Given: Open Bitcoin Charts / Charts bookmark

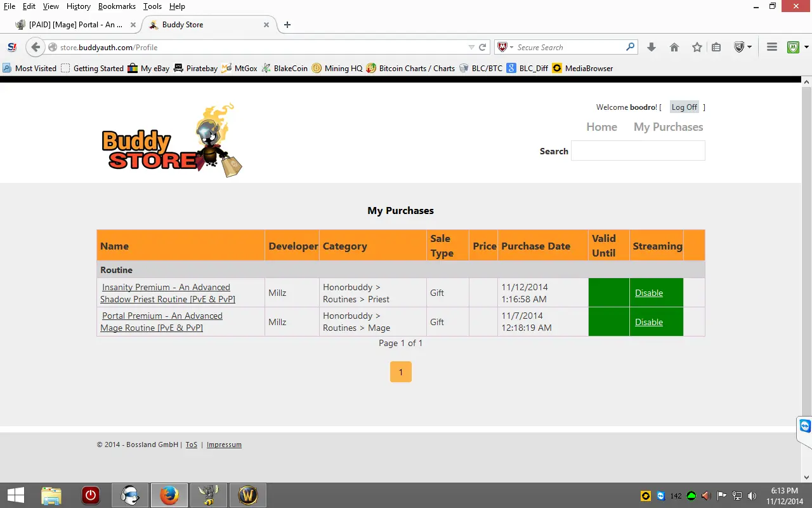Looking at the screenshot, I should (x=410, y=69).
